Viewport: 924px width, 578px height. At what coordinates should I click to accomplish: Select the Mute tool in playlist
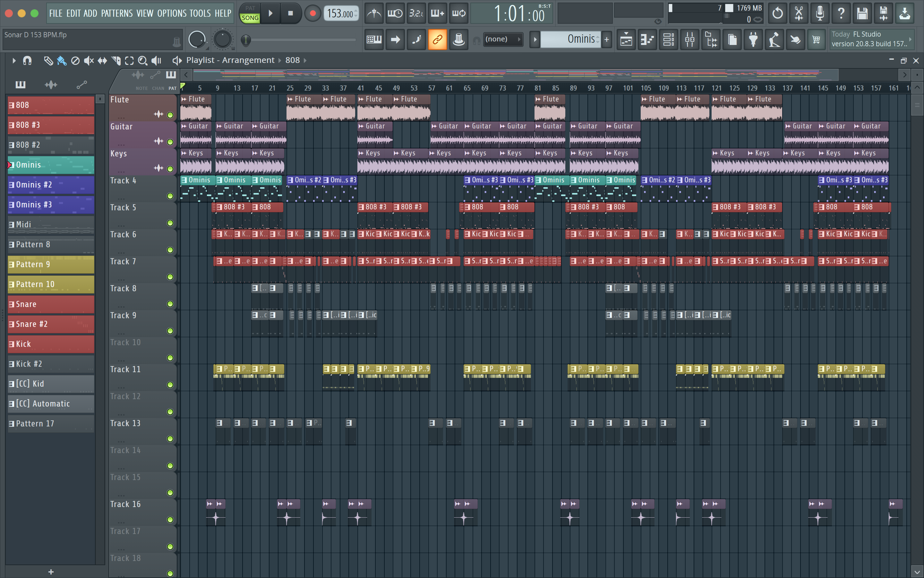tap(89, 60)
